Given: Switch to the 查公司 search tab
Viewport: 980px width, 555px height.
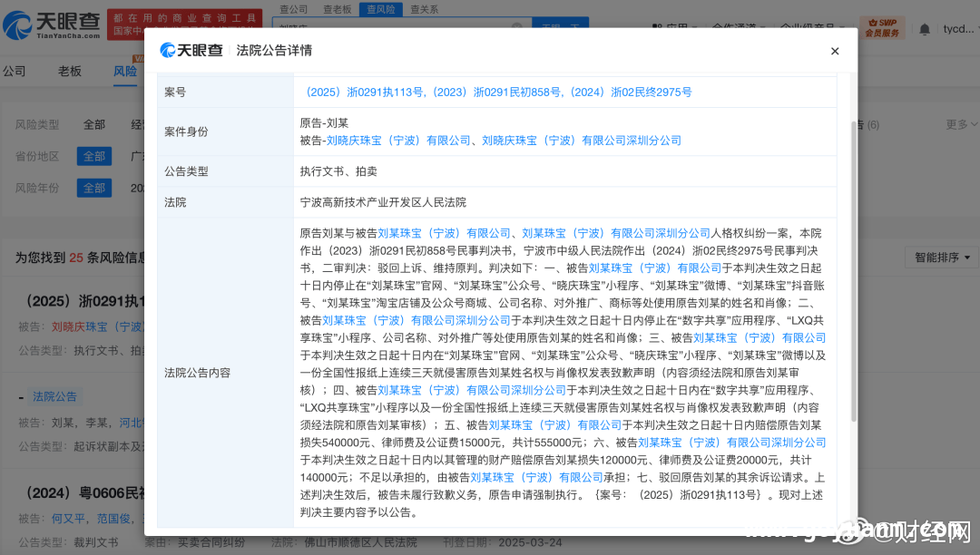Looking at the screenshot, I should pyautogui.click(x=293, y=9).
